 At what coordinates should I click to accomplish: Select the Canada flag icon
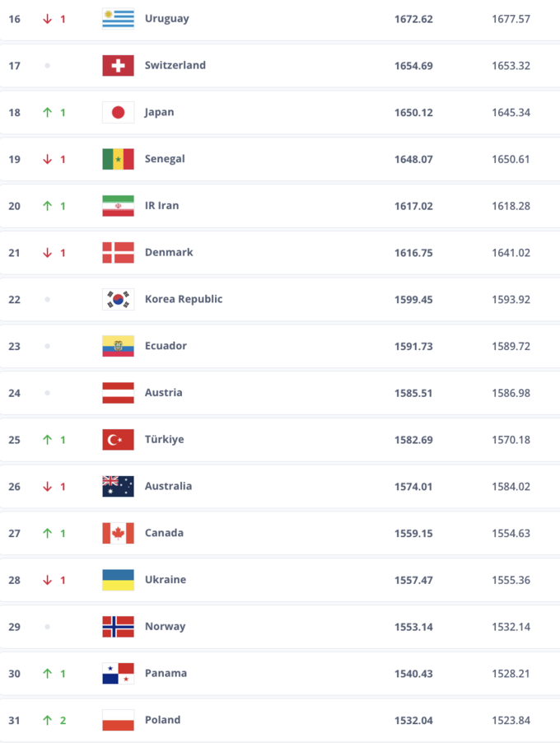click(x=118, y=533)
